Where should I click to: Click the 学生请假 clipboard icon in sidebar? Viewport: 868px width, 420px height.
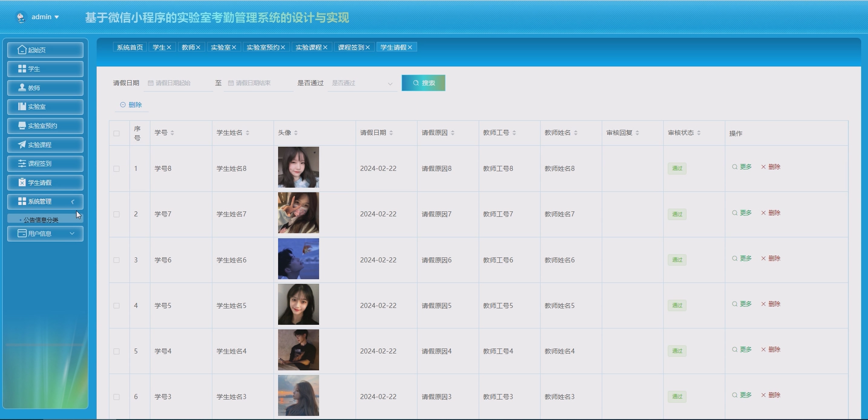coord(22,182)
